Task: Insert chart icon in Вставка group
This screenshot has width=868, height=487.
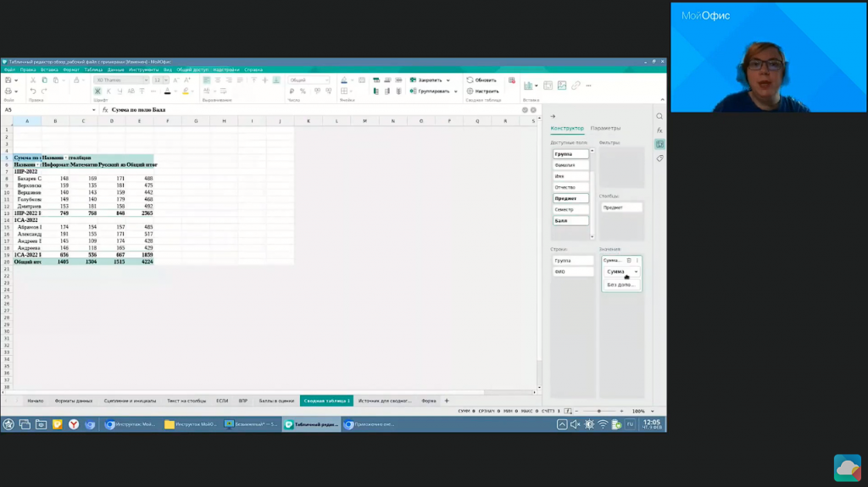Action: 528,86
